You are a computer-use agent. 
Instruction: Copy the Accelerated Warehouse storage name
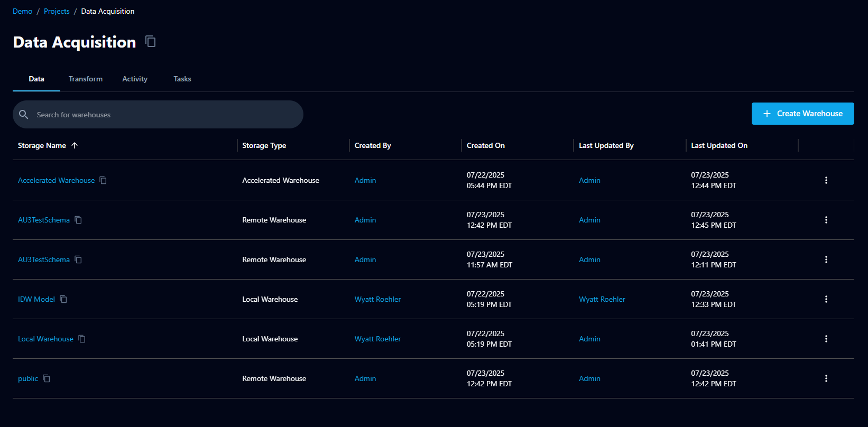coord(103,180)
